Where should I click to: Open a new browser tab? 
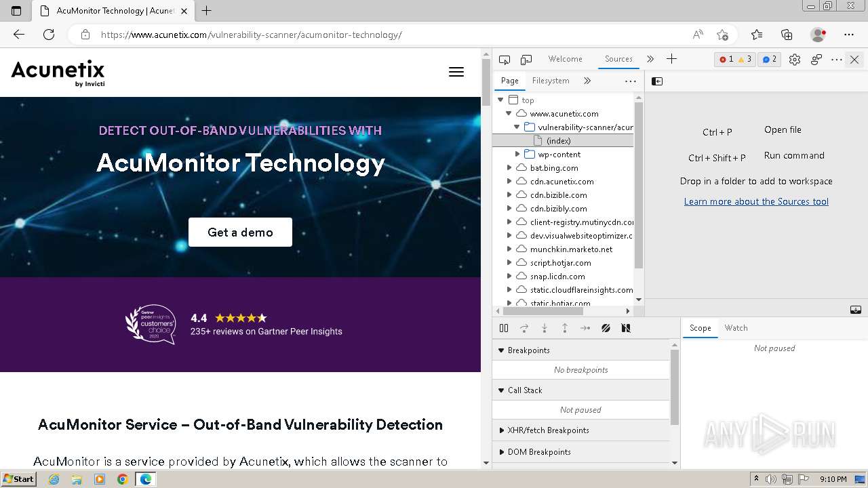tap(207, 11)
